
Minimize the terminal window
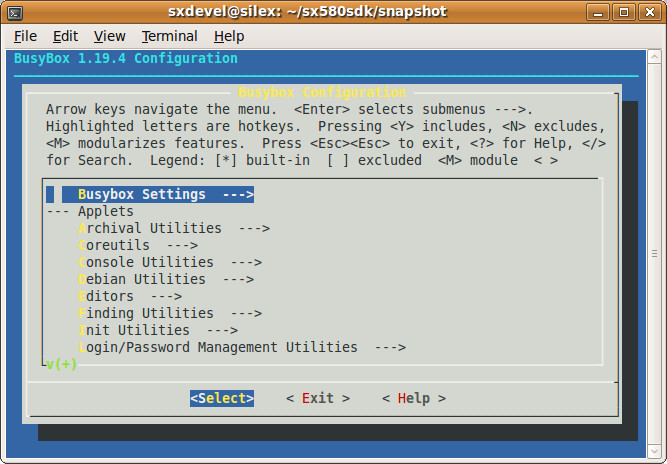click(598, 12)
